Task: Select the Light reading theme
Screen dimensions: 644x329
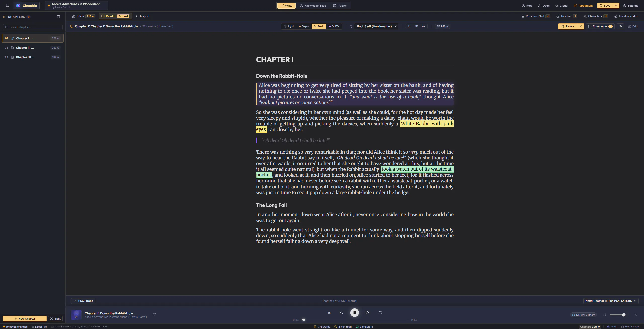Action: (x=289, y=26)
